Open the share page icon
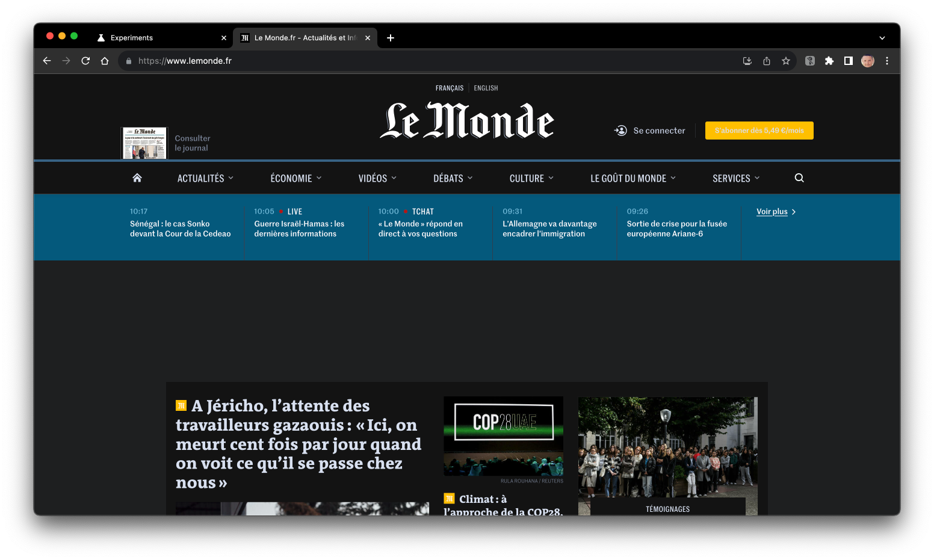The height and width of the screenshot is (560, 934). pyautogui.click(x=767, y=61)
